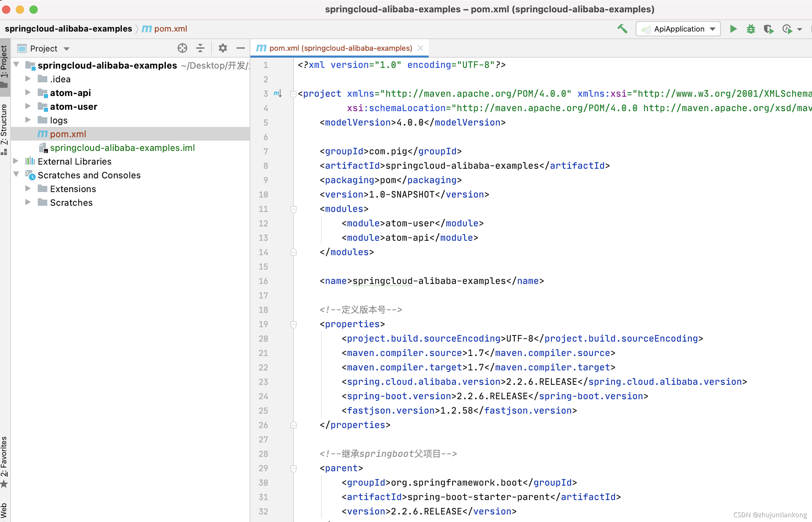The image size is (812, 522).
Task: Expand the .idea folder
Action: click(x=28, y=79)
